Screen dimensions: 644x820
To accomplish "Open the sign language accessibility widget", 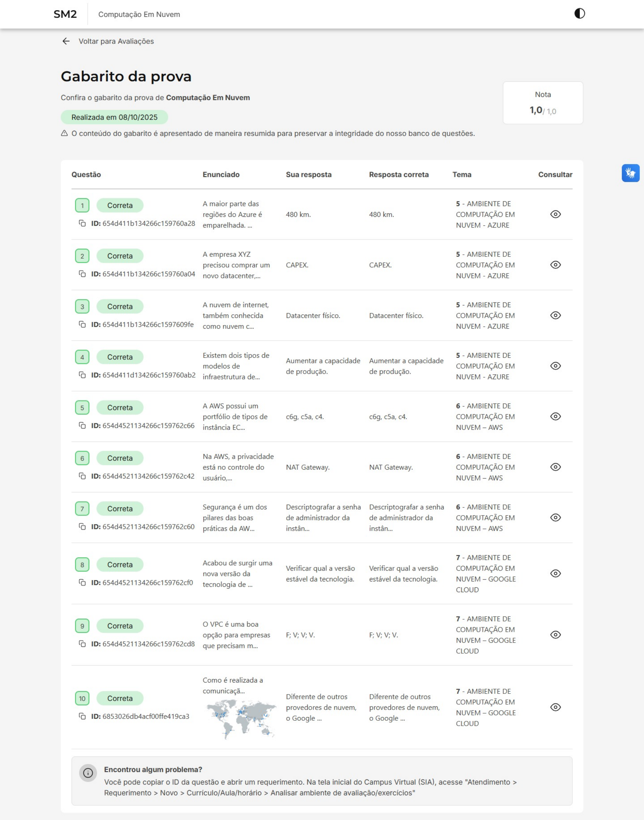I will tap(630, 173).
